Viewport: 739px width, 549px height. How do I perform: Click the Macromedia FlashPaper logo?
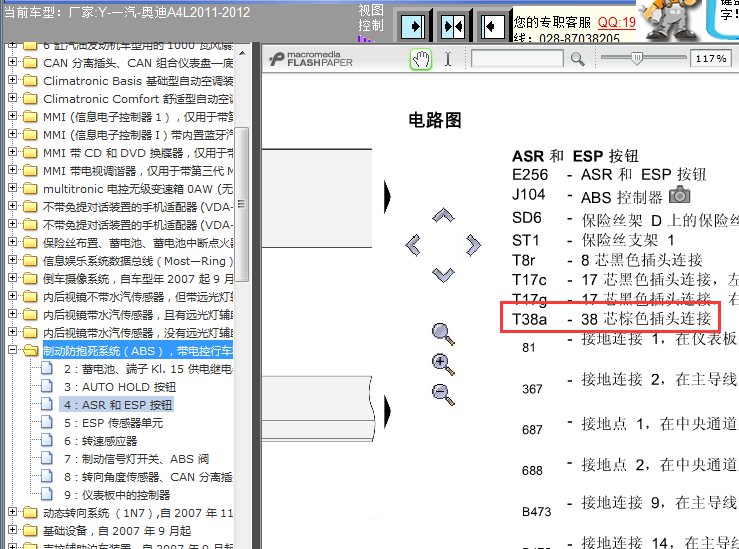(x=311, y=59)
